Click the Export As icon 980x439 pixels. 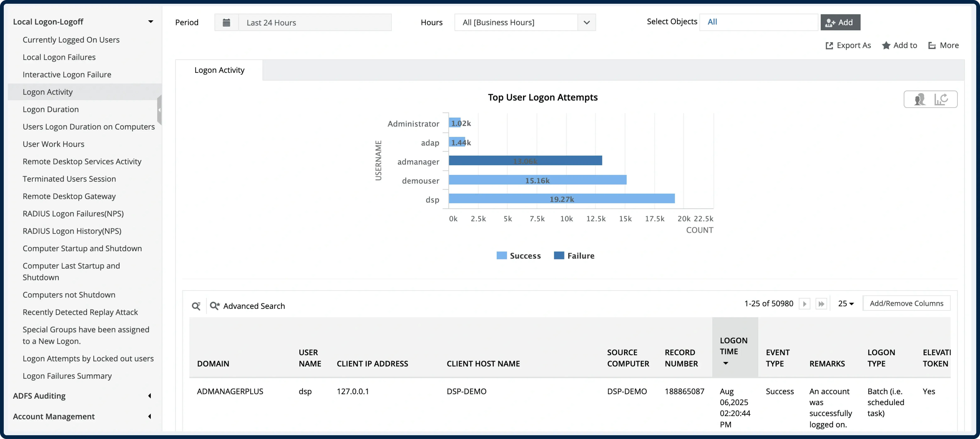coord(848,45)
